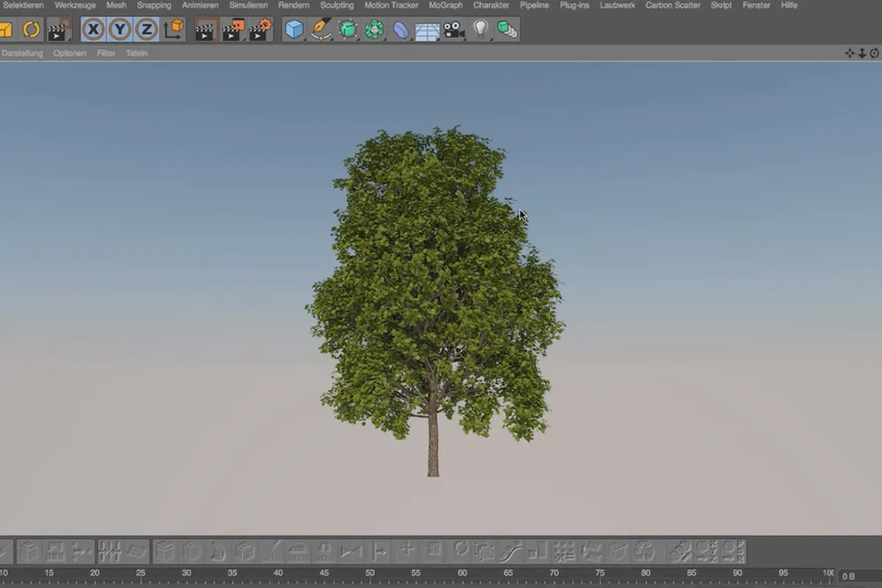Open the viewport Optionen menu
Image resolution: width=882 pixels, height=588 pixels.
point(70,53)
